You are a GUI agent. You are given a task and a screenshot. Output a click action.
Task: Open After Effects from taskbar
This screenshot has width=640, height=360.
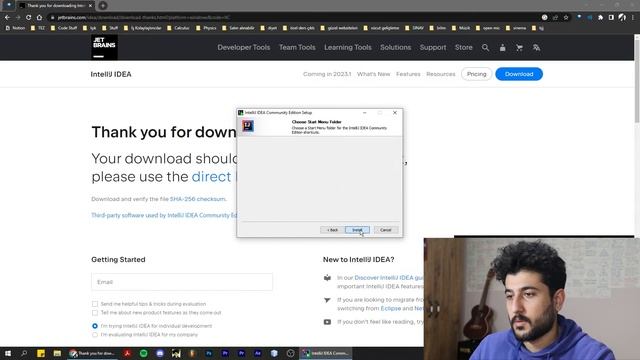point(258,353)
